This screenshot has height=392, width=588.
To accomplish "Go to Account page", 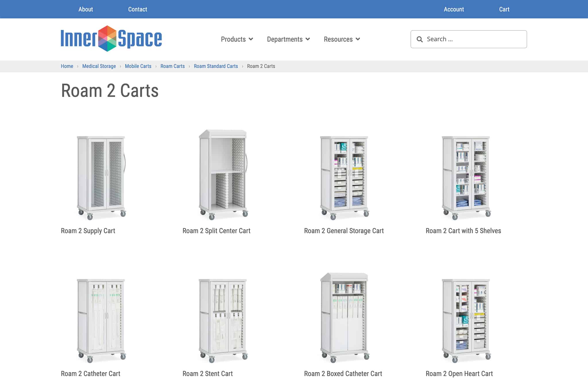I will (x=454, y=9).
